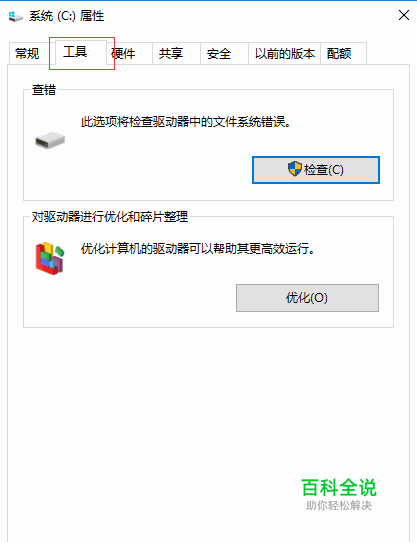
Task: Switch to the 以前的版本 tab
Action: tap(285, 54)
